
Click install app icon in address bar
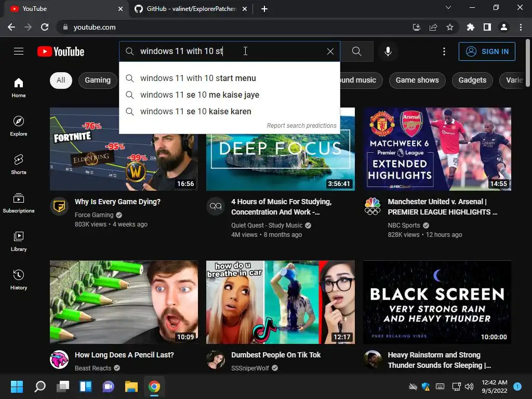click(x=417, y=27)
